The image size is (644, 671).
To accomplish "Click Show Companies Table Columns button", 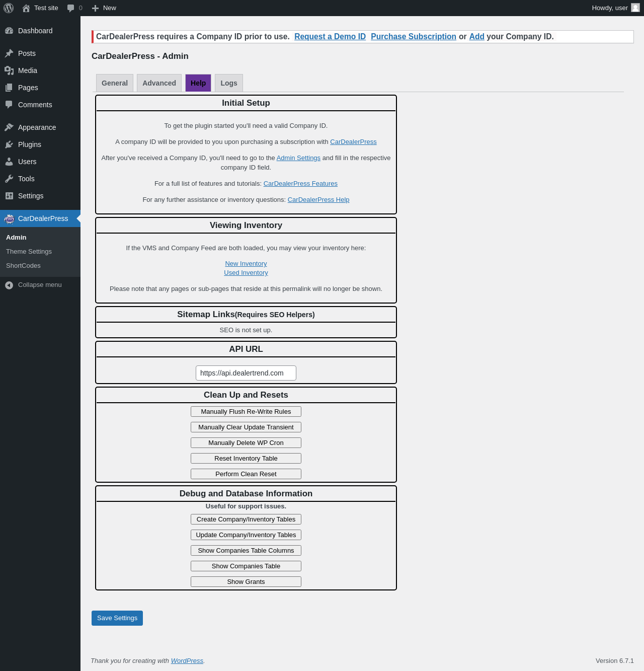I will coord(246,551).
